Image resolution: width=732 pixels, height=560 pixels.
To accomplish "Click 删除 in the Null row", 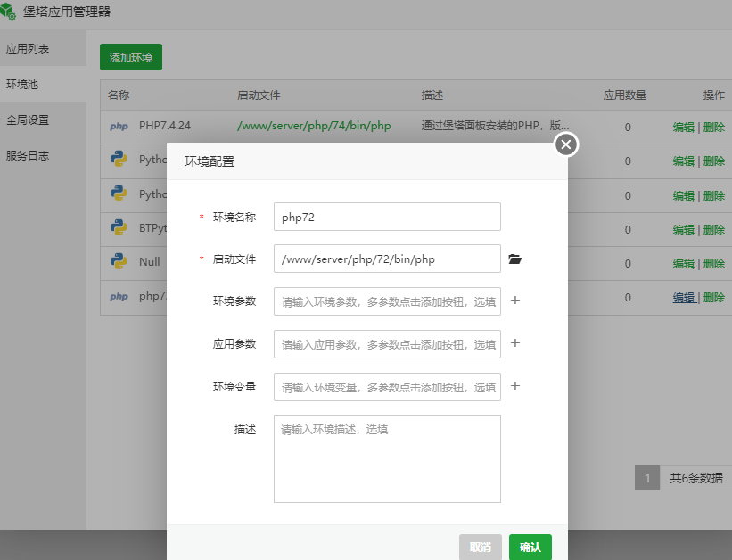I will [x=714, y=263].
